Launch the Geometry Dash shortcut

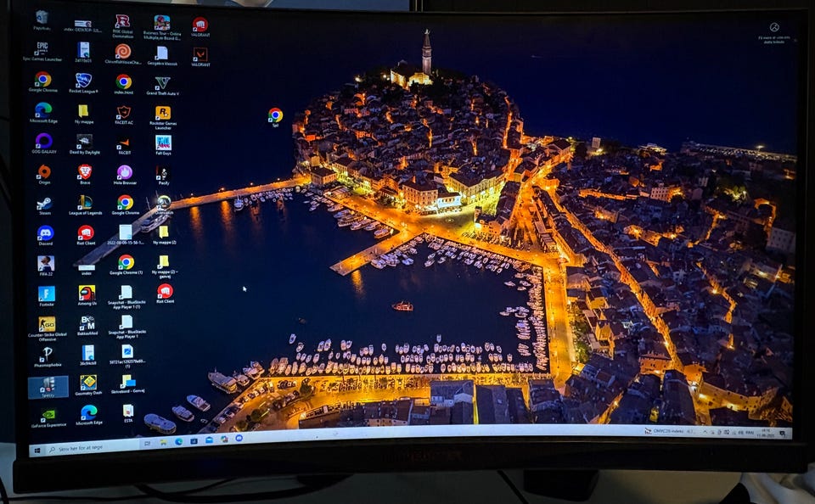pos(88,385)
